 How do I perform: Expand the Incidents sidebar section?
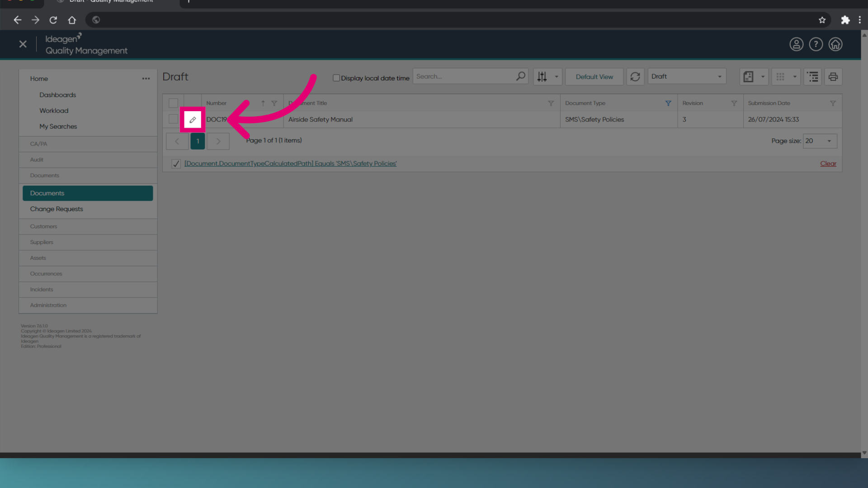click(88, 290)
